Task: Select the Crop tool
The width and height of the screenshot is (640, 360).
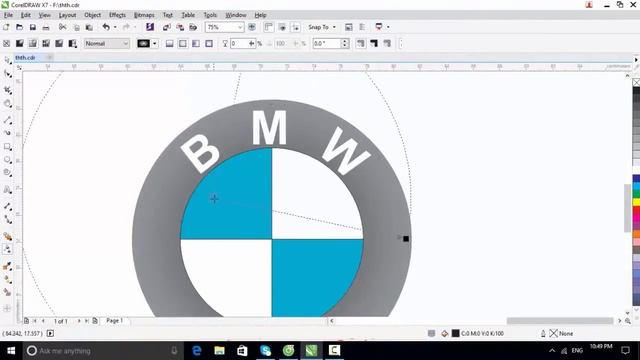Action: point(7,90)
